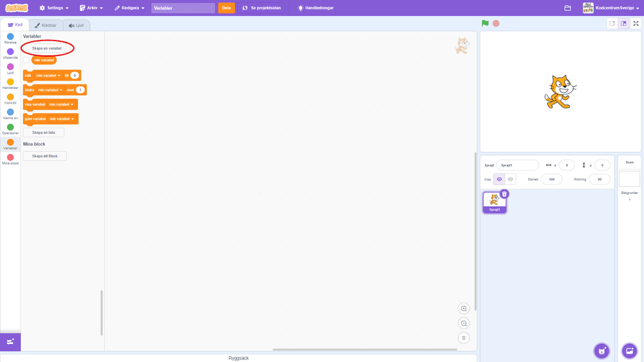Select the Ljud block category circle

pos(10,66)
